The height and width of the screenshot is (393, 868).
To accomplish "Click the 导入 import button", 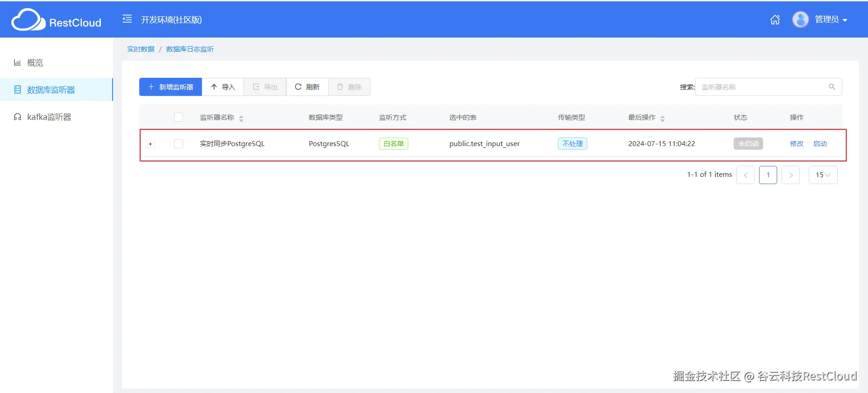I will tap(223, 87).
